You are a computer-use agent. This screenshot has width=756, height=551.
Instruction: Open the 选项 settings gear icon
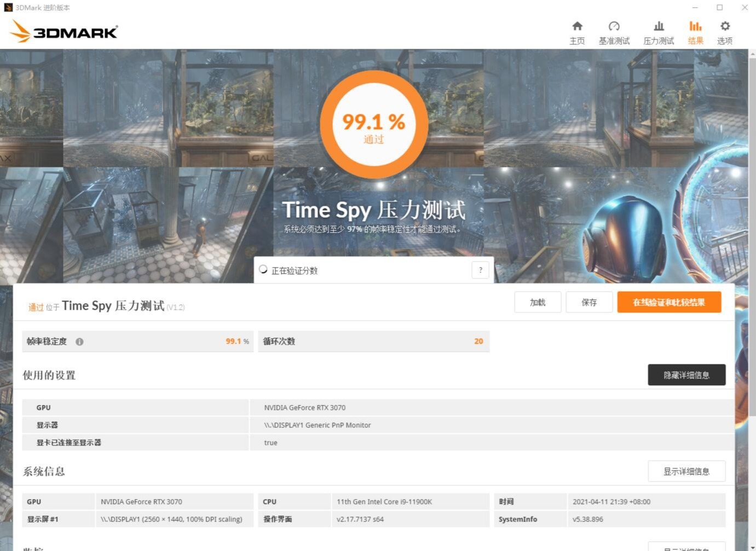(725, 31)
